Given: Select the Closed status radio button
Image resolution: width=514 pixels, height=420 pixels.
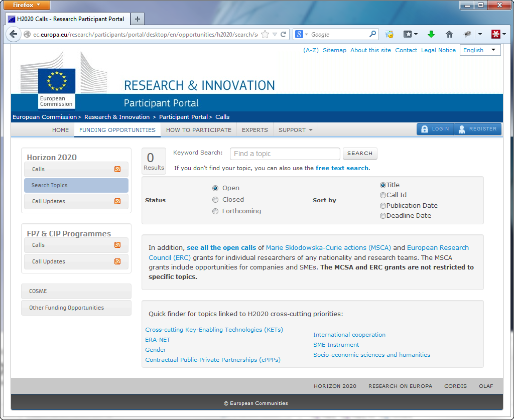Looking at the screenshot, I should 215,200.
